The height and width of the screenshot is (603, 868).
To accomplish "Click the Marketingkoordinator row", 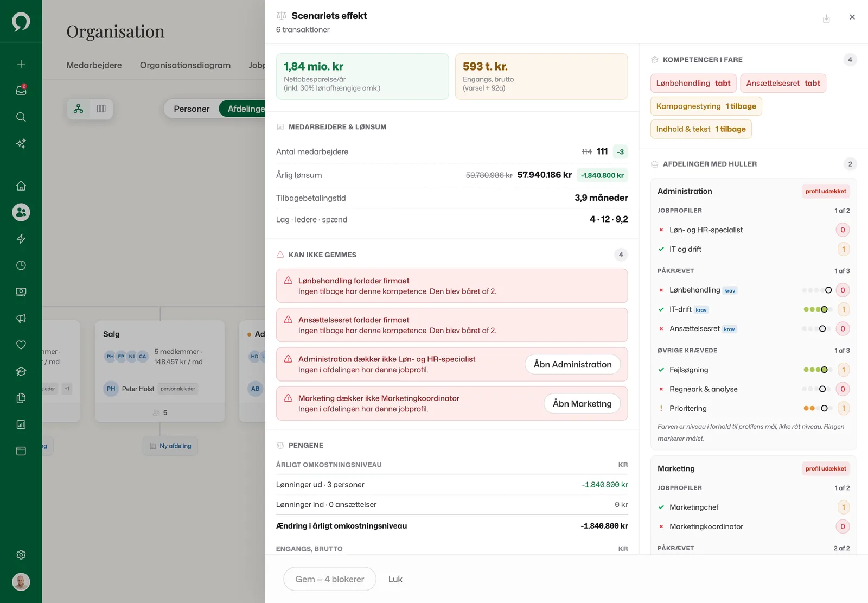I will point(753,526).
